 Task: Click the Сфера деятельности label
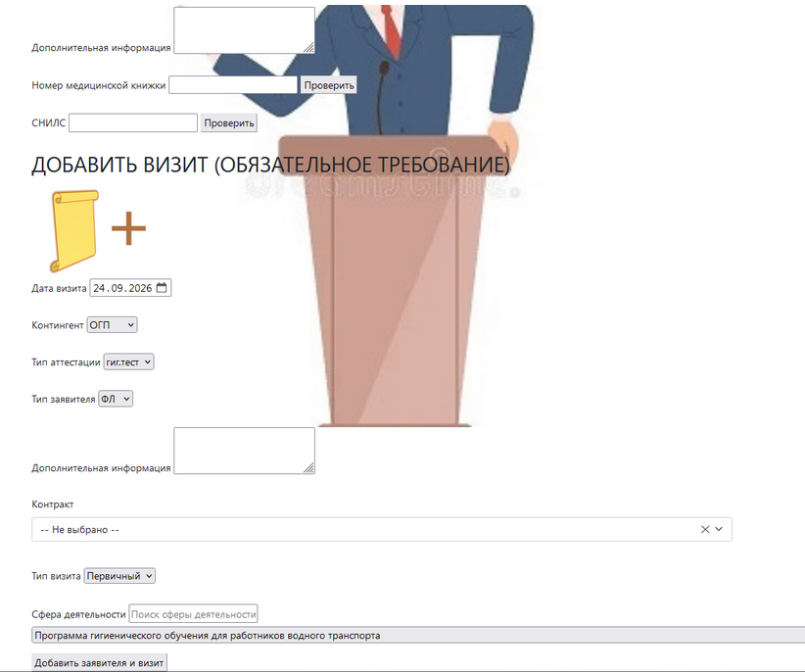click(x=78, y=614)
